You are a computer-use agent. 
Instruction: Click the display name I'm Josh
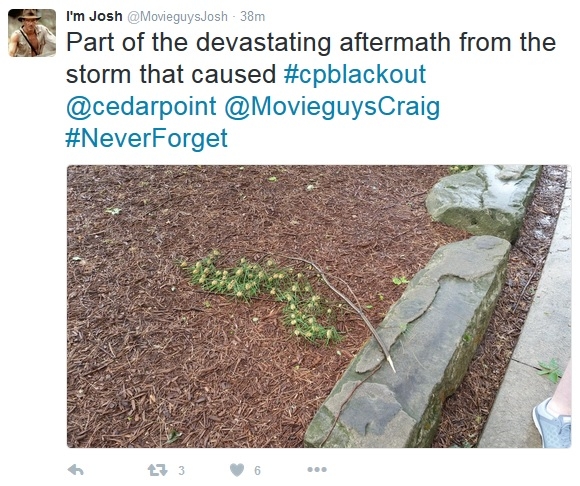[94, 16]
